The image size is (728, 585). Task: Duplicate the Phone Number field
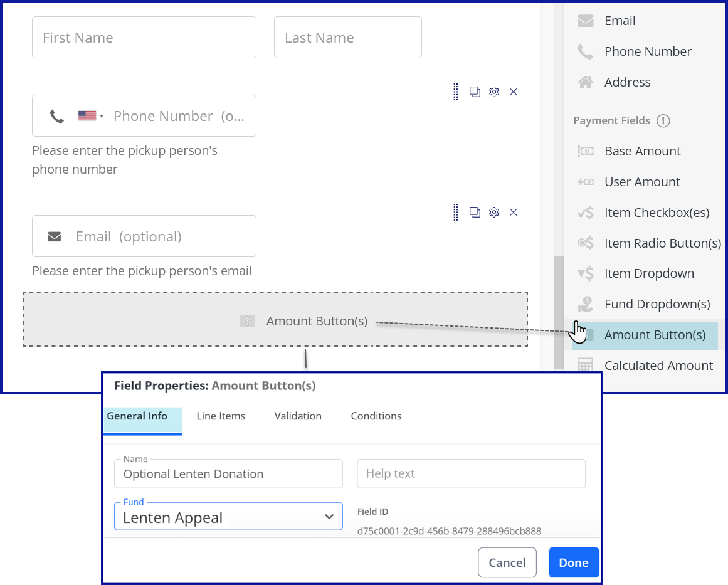(475, 92)
